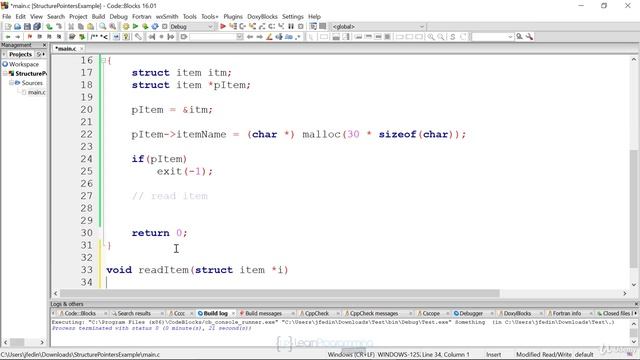The width and height of the screenshot is (640, 360).
Task: Close the *main.c editor tab
Action: (81, 49)
